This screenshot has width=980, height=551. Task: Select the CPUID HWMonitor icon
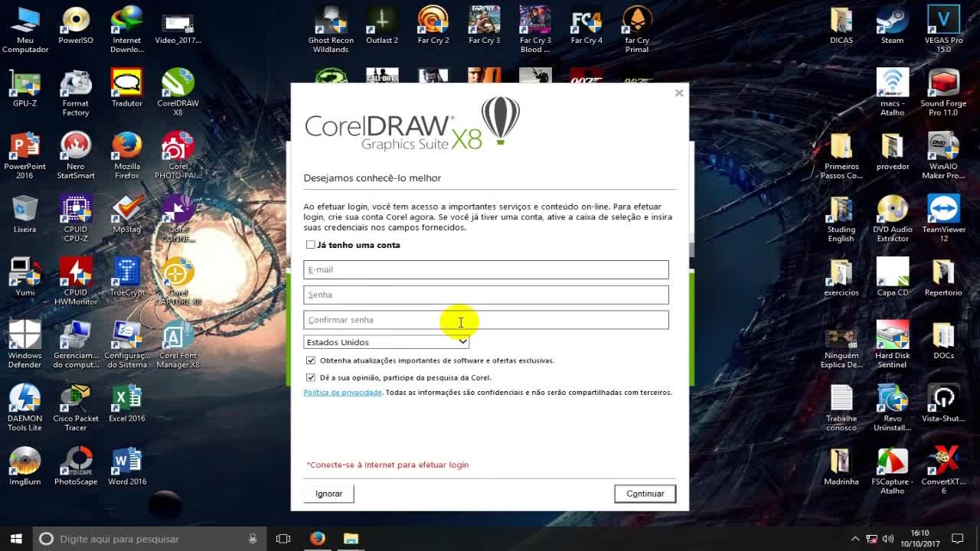pos(76,282)
